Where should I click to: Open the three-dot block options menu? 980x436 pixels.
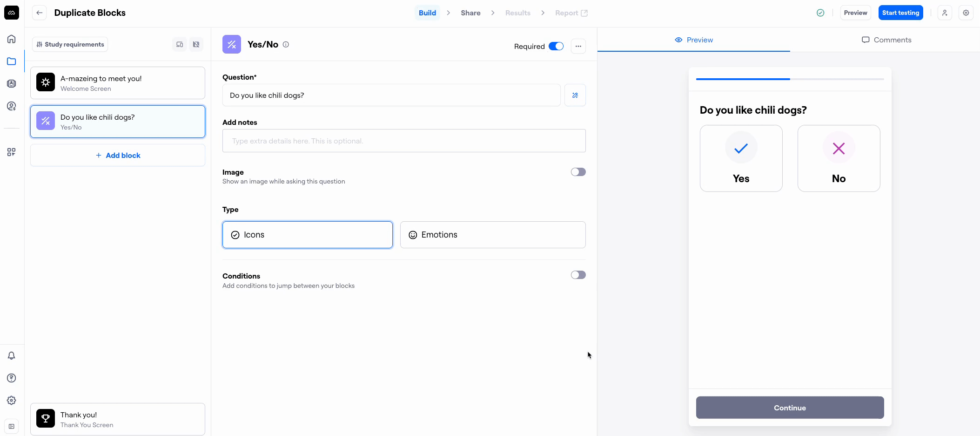pos(578,46)
